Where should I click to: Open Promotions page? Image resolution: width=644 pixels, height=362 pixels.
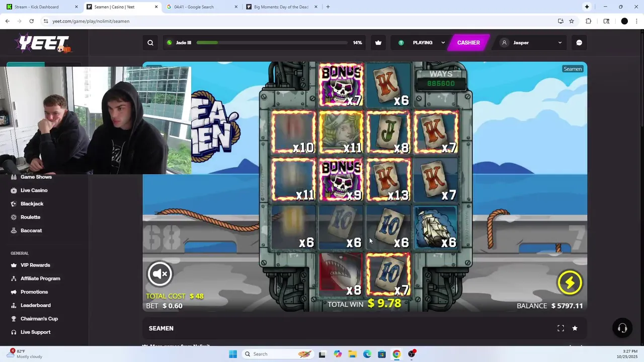pyautogui.click(x=34, y=292)
